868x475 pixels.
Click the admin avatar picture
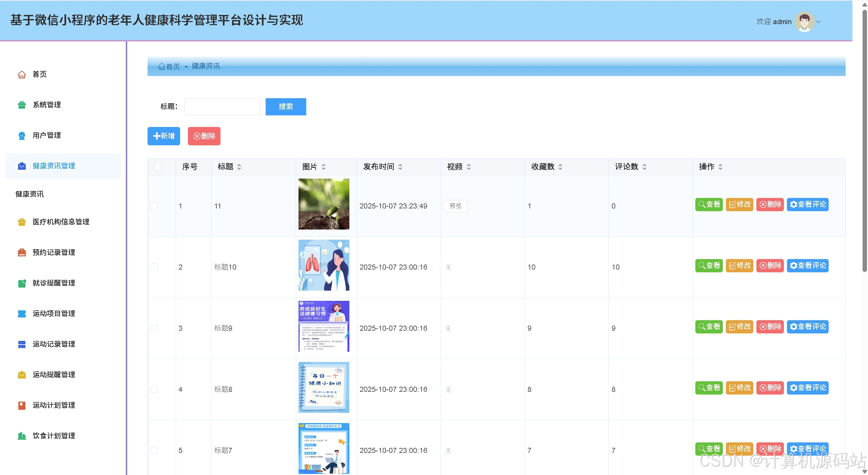(804, 22)
